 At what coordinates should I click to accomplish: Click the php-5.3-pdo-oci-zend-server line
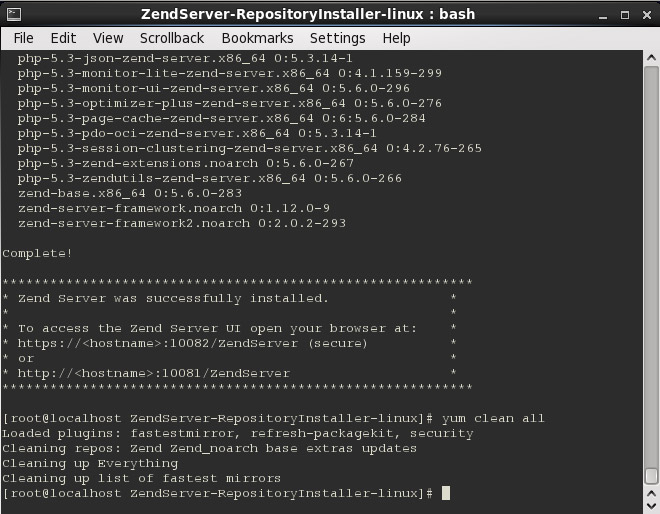pyautogui.click(x=197, y=133)
